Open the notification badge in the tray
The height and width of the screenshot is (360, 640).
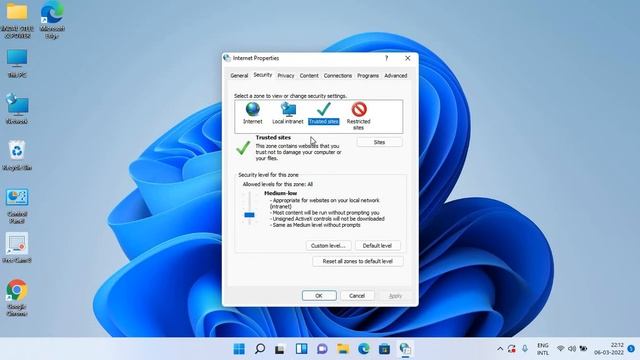631,349
